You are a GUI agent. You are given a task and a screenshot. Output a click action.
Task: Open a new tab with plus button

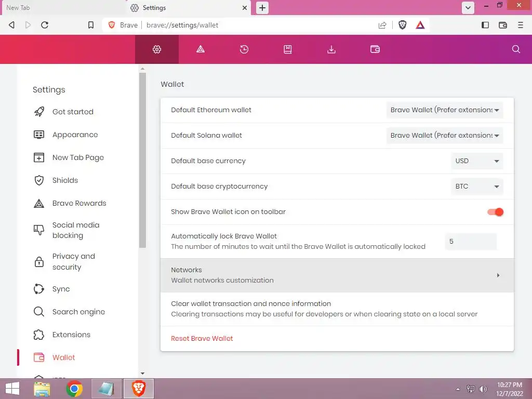[x=262, y=8]
